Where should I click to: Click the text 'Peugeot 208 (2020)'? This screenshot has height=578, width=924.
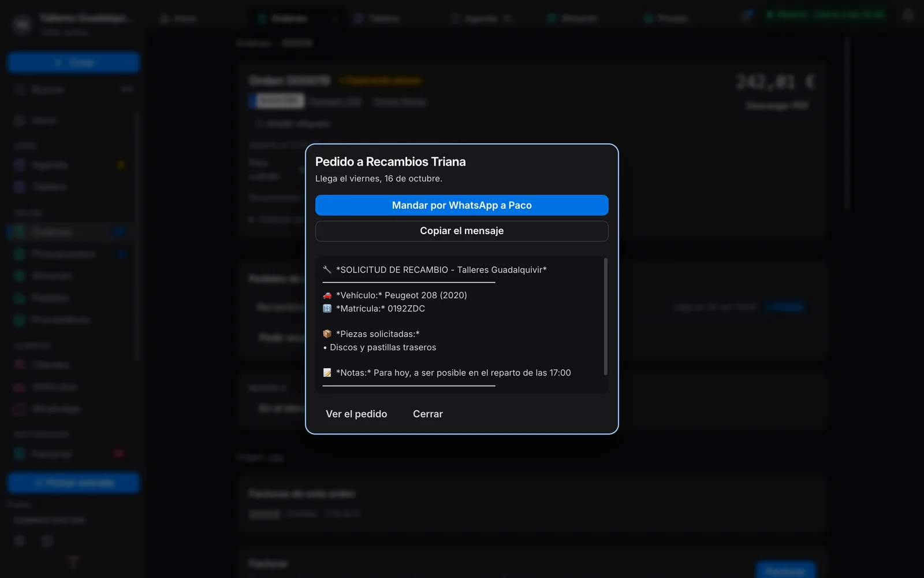[426, 295]
